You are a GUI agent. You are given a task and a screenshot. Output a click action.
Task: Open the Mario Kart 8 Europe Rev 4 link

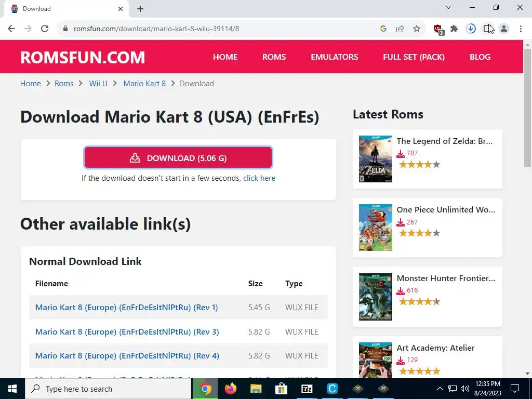pyautogui.click(x=127, y=355)
